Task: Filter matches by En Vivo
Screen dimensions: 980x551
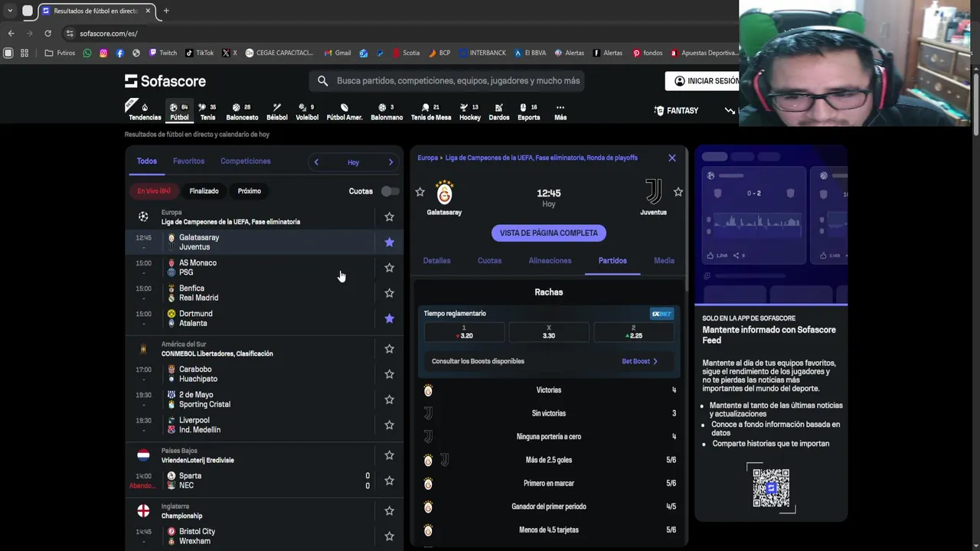Action: (x=154, y=191)
